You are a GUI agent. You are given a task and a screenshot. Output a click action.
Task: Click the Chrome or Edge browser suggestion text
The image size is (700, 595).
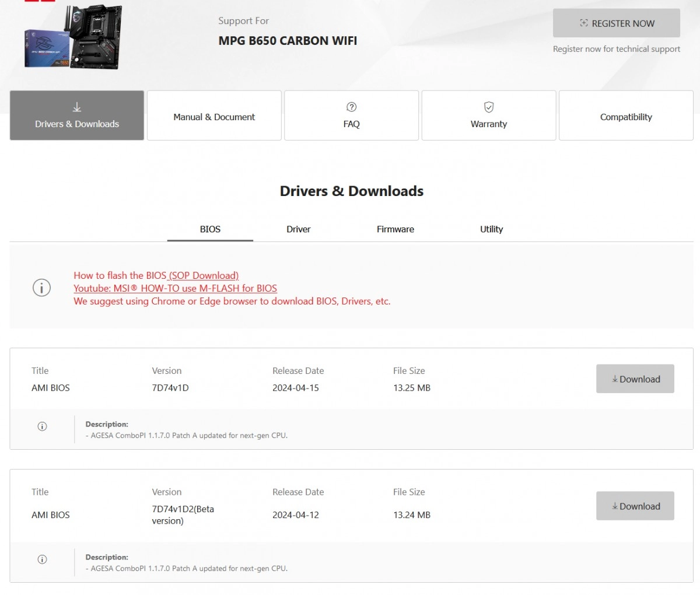[232, 301]
